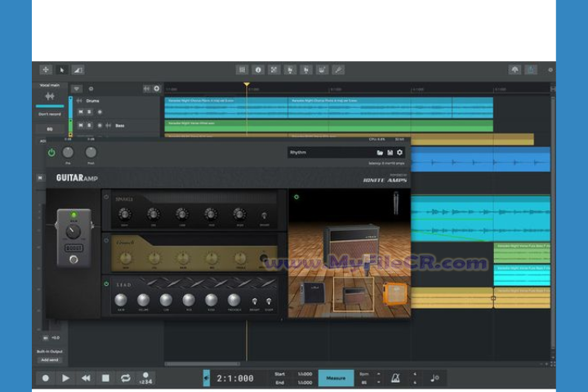Arm recording on the Drums track
The image size is (588, 392).
point(100,112)
